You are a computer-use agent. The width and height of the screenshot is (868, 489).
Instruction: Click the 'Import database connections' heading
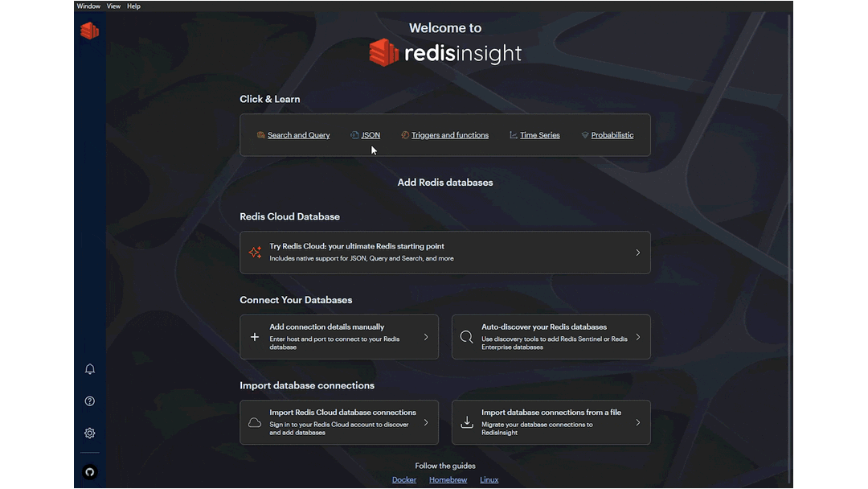pos(307,385)
